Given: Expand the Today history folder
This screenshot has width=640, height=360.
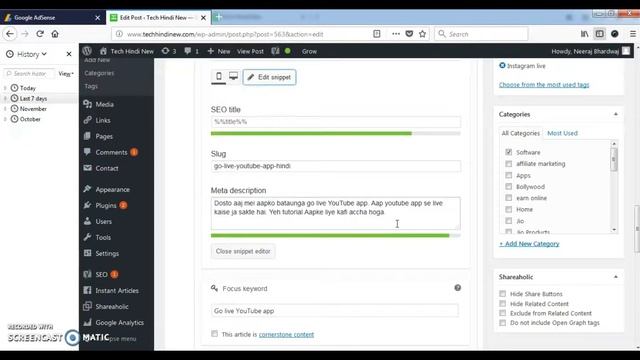Looking at the screenshot, I should pos(5,88).
